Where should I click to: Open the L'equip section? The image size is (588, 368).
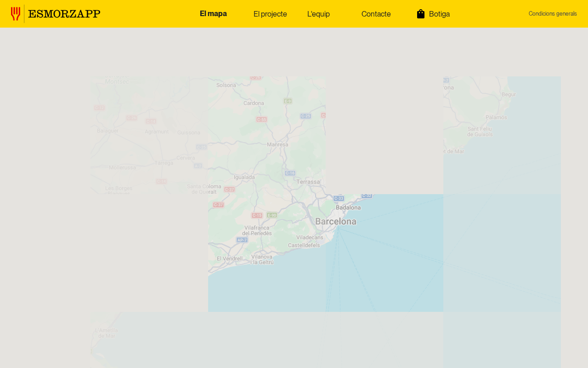pyautogui.click(x=318, y=14)
